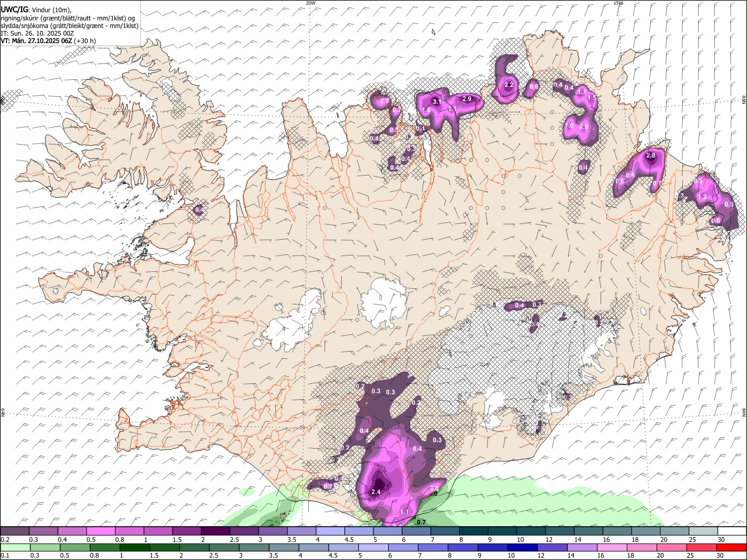Pick the dark blue swatch between 10 and 12, lower legend
Screen dimensions: 747x560
522,547
